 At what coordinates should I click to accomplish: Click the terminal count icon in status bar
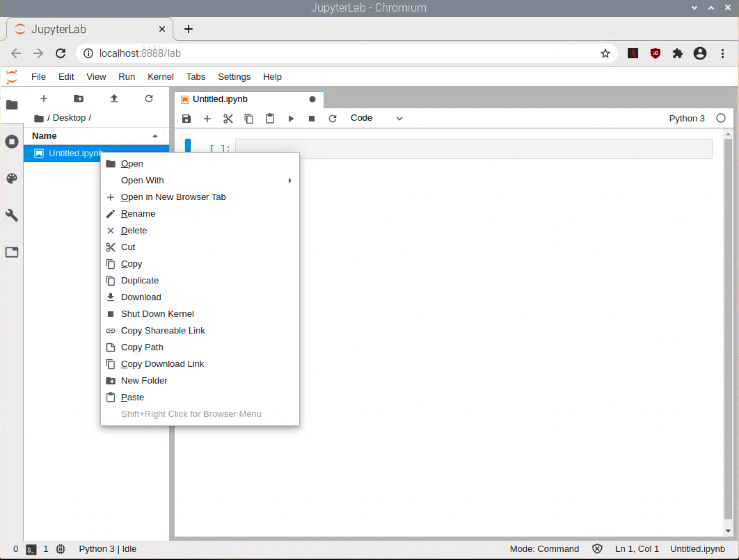(31, 549)
